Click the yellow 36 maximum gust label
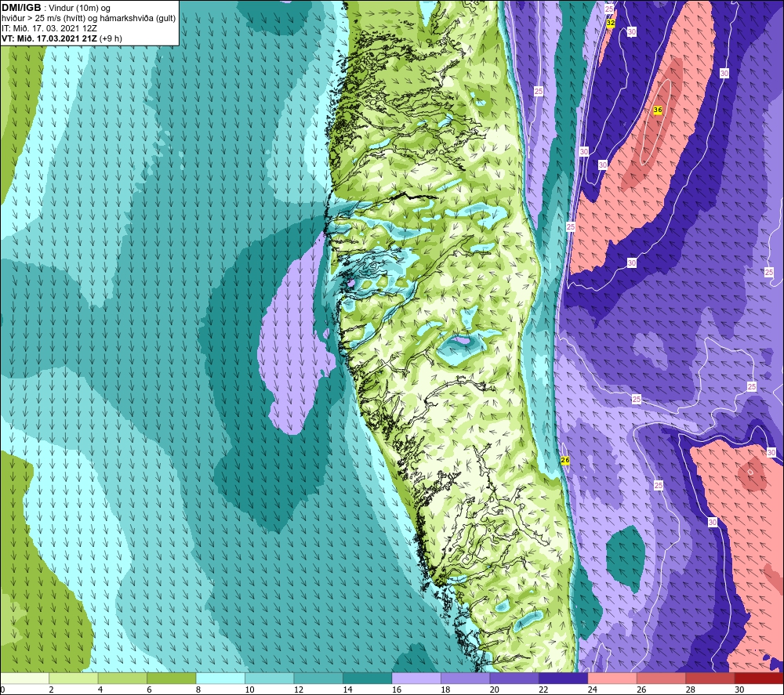Viewport: 784px width, 695px height. coord(658,110)
